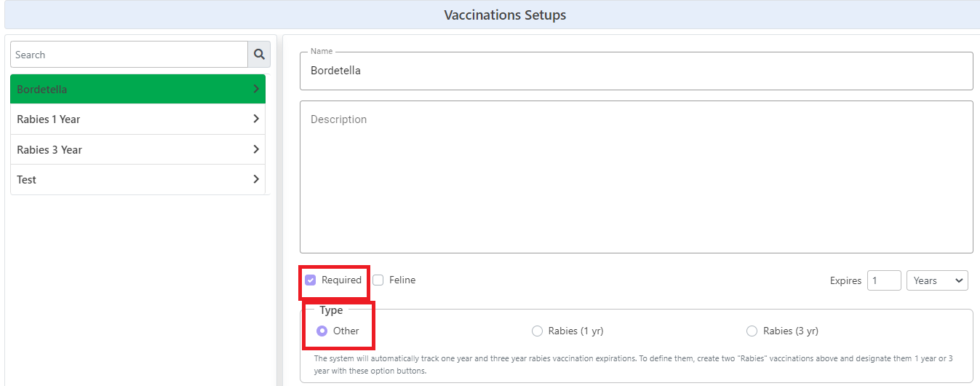Open the Years expiration unit dropdown
The image size is (980, 386).
pyautogui.click(x=937, y=280)
